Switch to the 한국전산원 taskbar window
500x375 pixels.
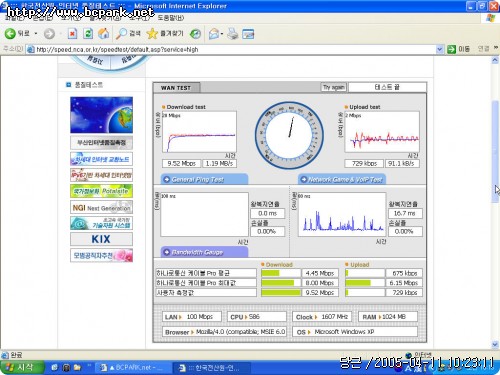[211, 367]
